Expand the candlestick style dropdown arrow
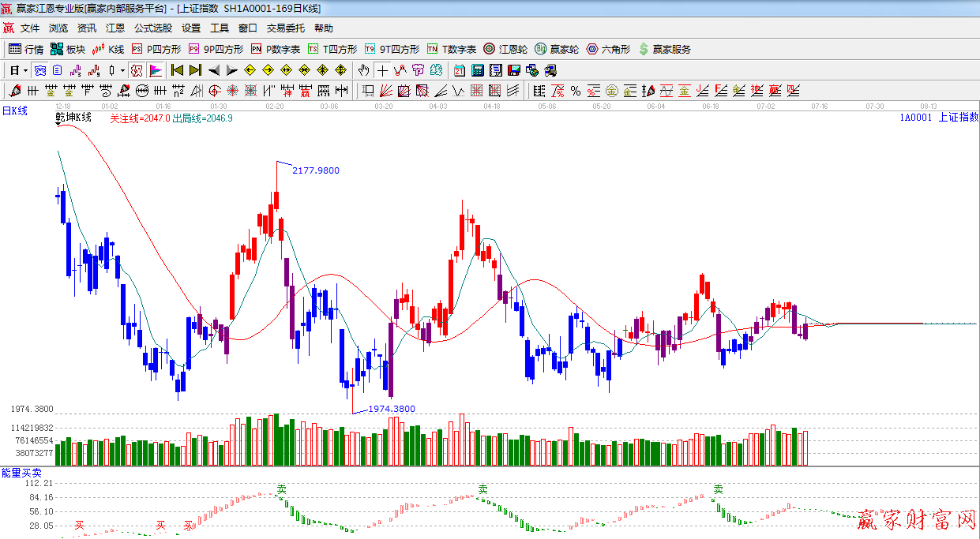This screenshot has height=539, width=980. (x=122, y=70)
